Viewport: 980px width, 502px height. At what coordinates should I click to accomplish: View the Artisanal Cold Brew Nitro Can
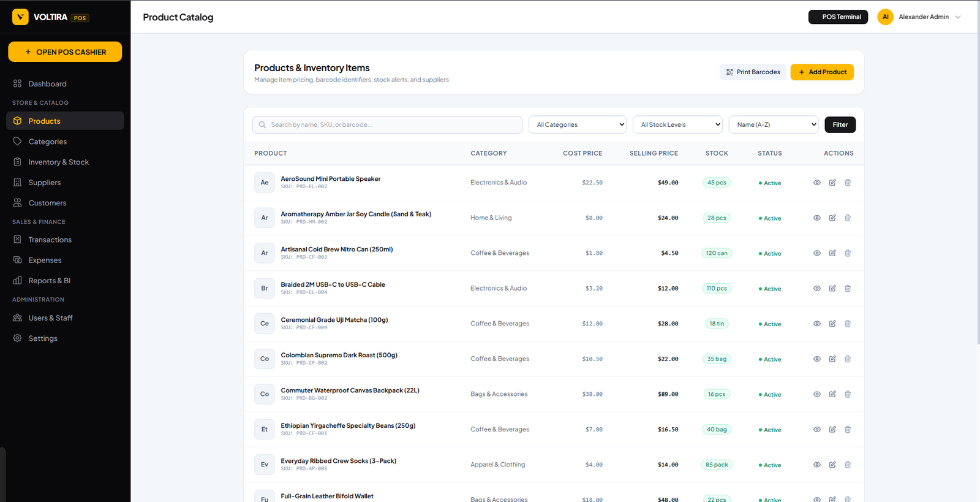[x=817, y=253]
